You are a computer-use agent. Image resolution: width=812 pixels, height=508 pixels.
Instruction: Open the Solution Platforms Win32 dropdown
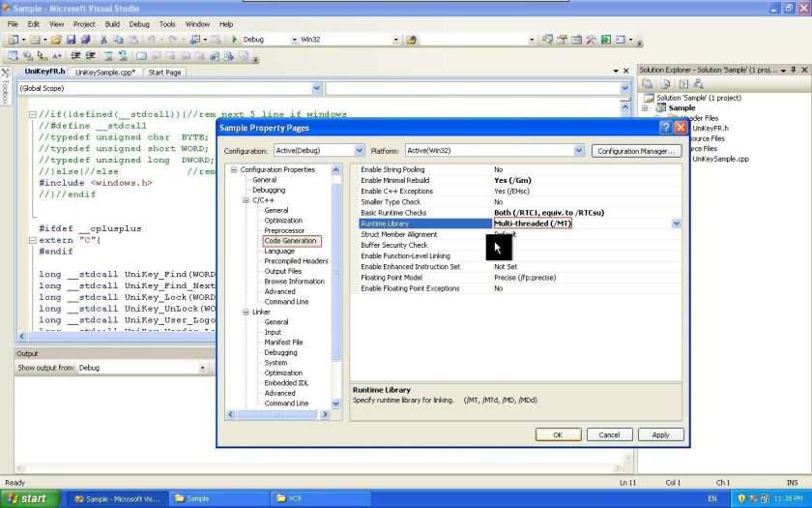pos(395,40)
